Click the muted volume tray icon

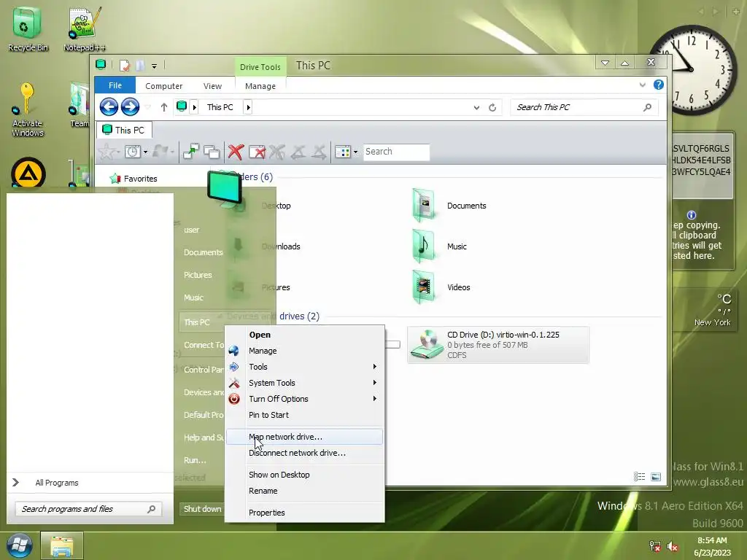(x=673, y=547)
